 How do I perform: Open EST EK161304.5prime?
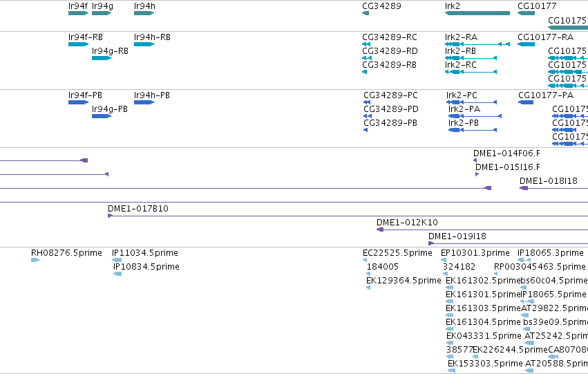[449, 330]
